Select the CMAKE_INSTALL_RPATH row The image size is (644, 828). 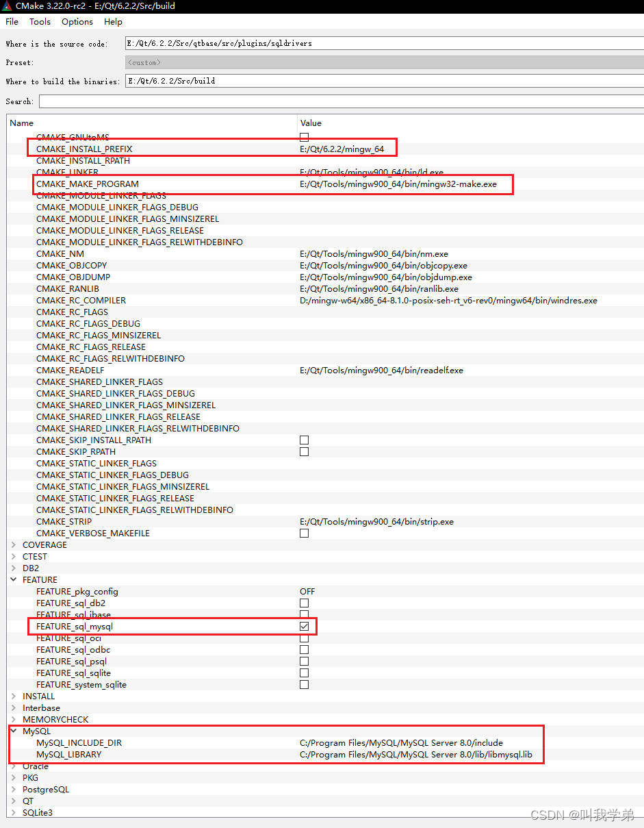click(x=83, y=160)
